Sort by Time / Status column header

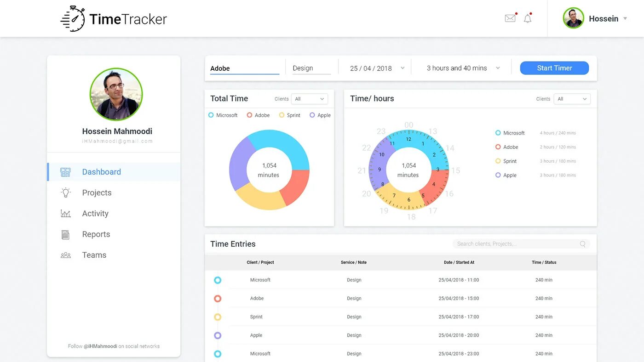[x=544, y=262]
